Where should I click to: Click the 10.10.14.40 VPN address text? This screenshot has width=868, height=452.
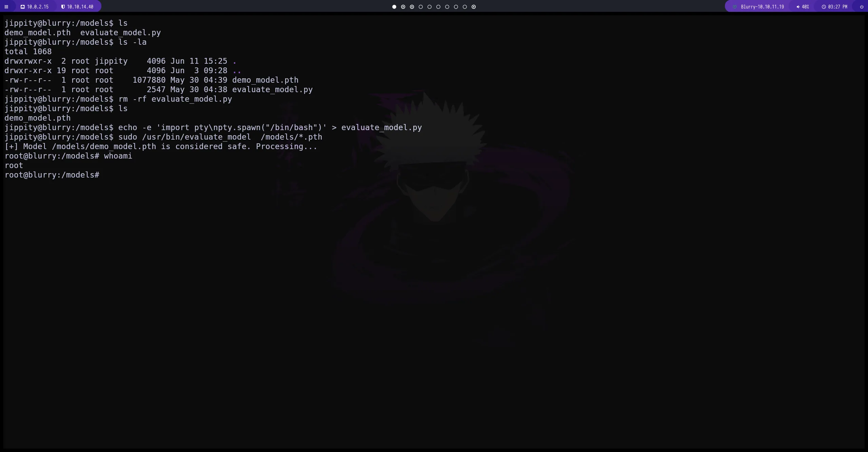[80, 7]
